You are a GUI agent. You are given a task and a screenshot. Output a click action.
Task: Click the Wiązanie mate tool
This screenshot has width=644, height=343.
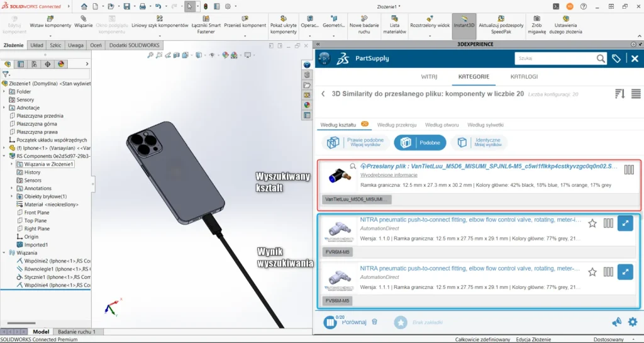[84, 22]
